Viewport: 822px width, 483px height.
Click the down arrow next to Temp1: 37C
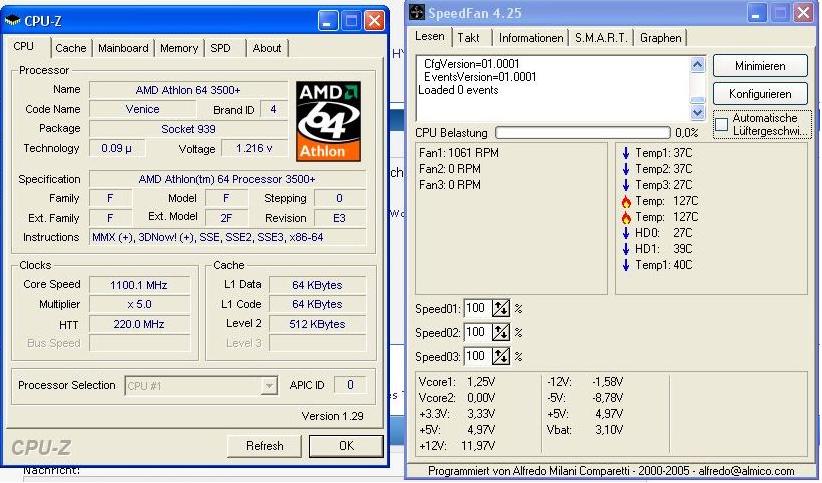click(626, 153)
